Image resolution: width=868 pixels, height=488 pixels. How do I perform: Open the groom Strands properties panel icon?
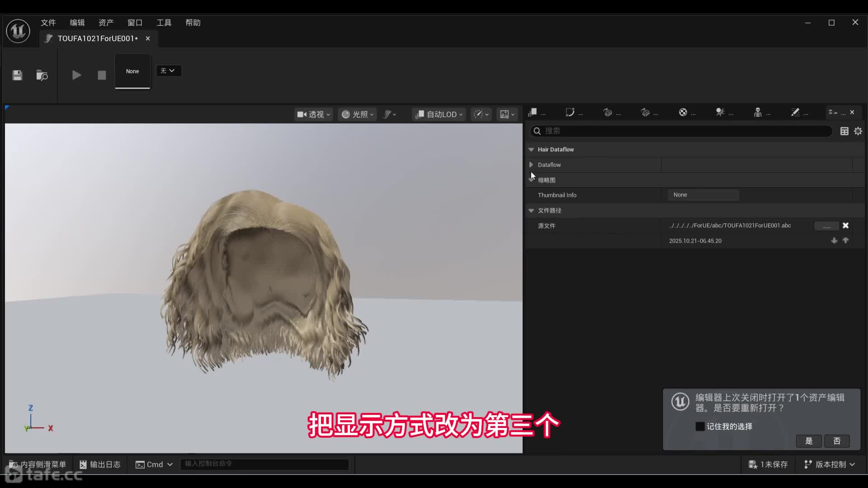click(x=533, y=112)
